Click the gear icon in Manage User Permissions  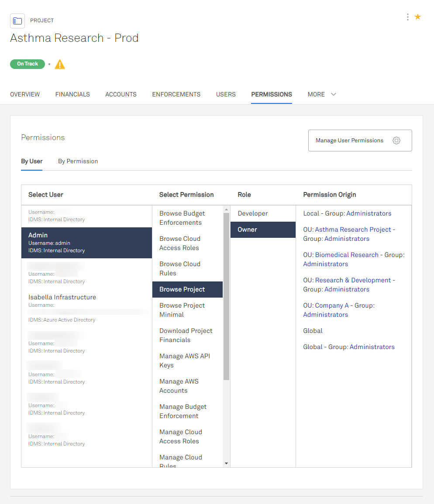(396, 141)
